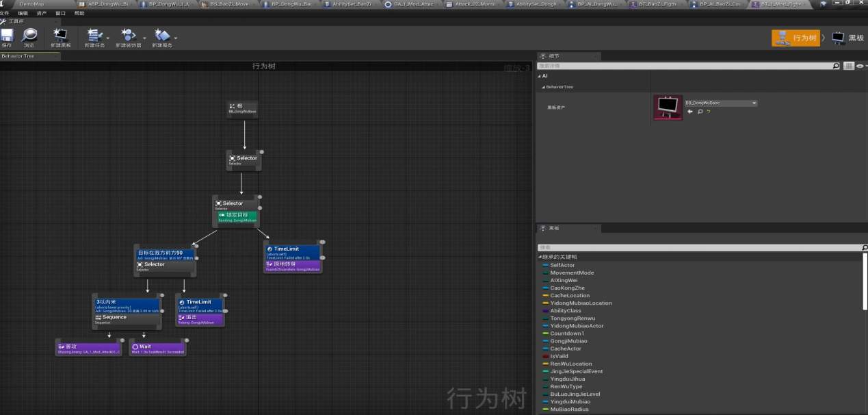Switch to the BT_BaoZi_Figth tab
Image resolution: width=868 pixels, height=415 pixels.
tap(657, 4)
